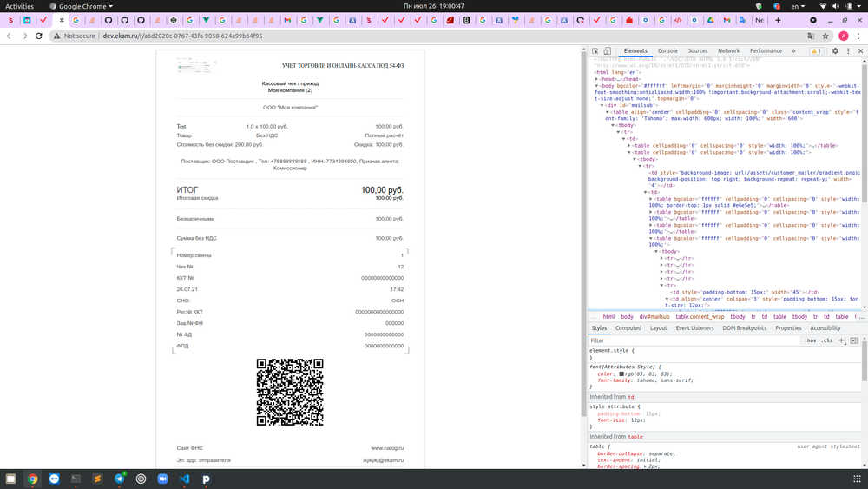Switch to the Console tab

tap(667, 51)
